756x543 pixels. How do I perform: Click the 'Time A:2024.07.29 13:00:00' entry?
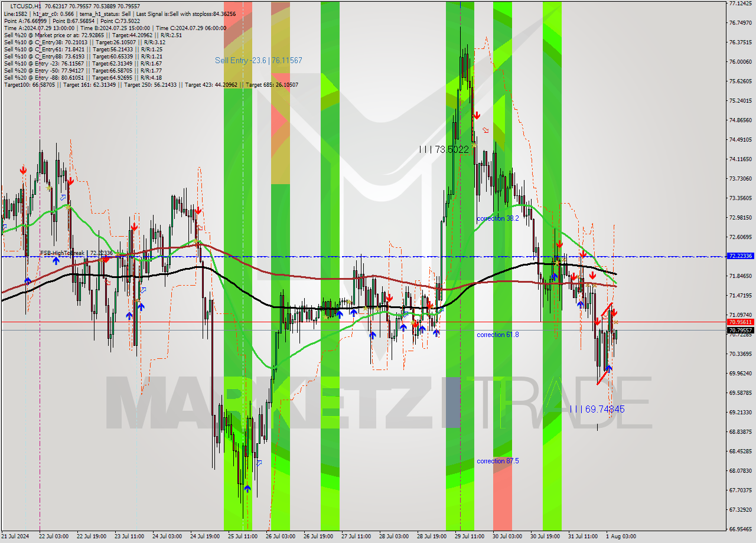39,28
